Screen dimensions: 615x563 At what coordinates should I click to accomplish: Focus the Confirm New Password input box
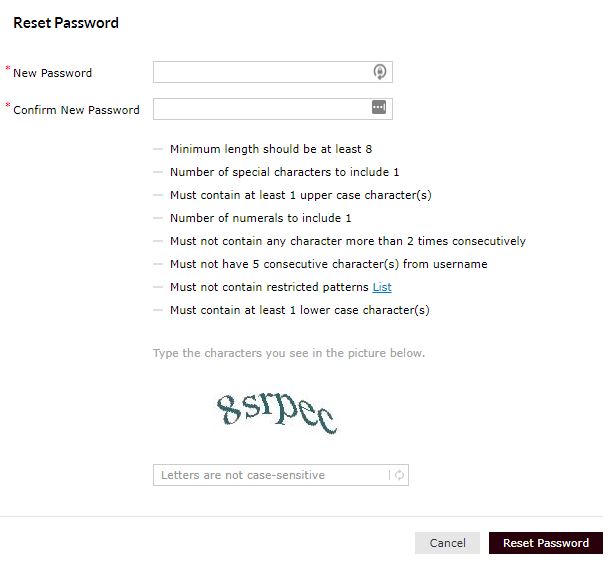[x=273, y=109]
